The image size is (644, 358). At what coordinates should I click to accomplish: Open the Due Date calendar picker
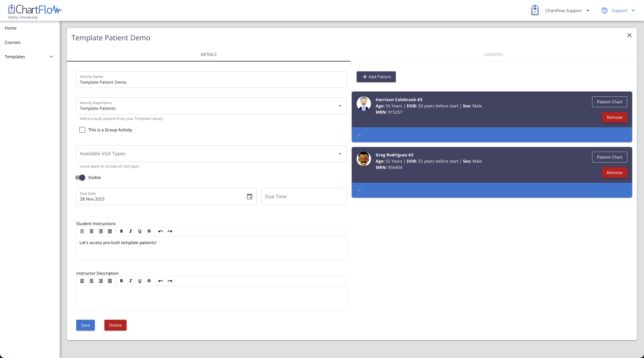click(250, 196)
